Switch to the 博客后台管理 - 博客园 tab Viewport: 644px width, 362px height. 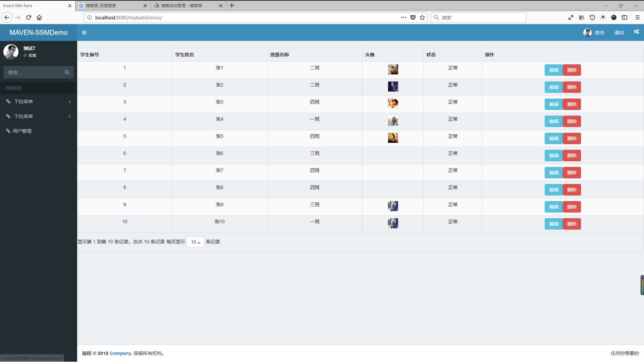pyautogui.click(x=189, y=6)
